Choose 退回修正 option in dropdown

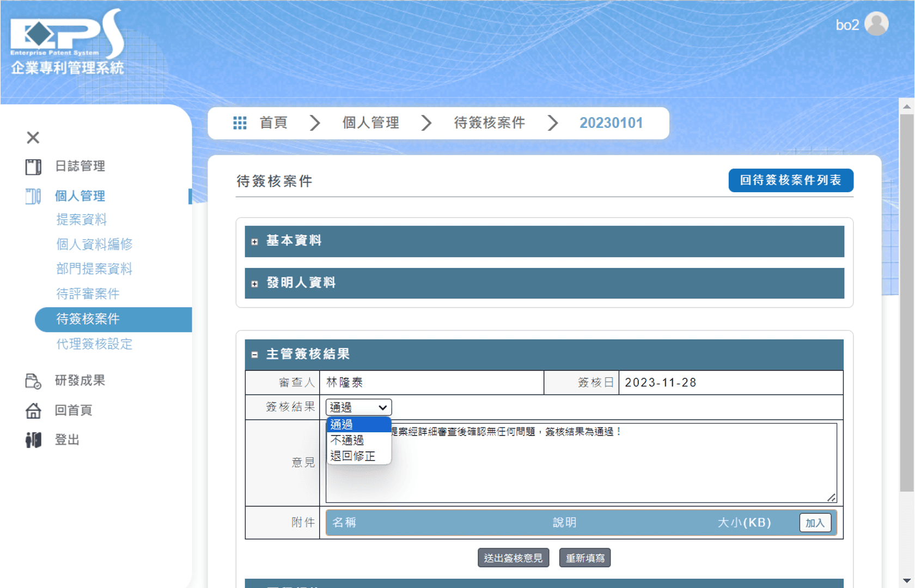pos(353,456)
